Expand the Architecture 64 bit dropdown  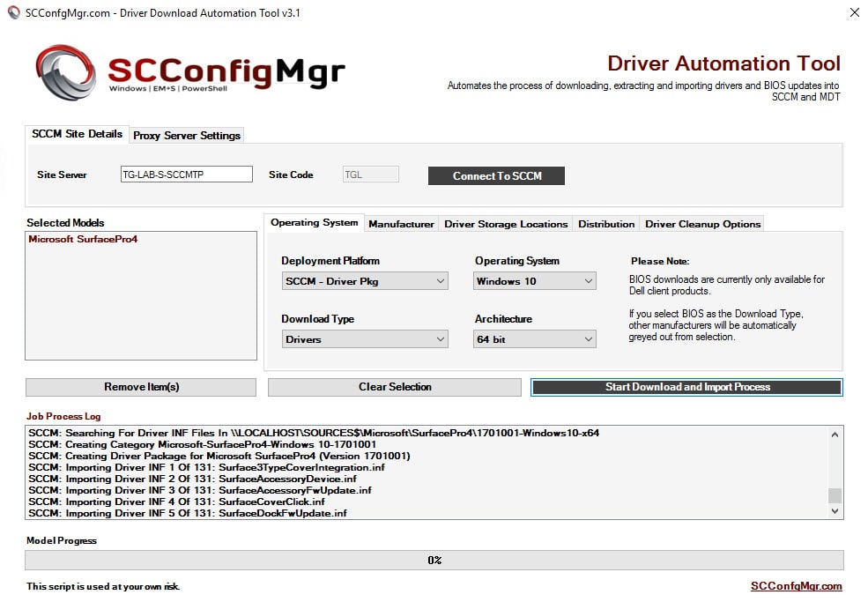535,339
